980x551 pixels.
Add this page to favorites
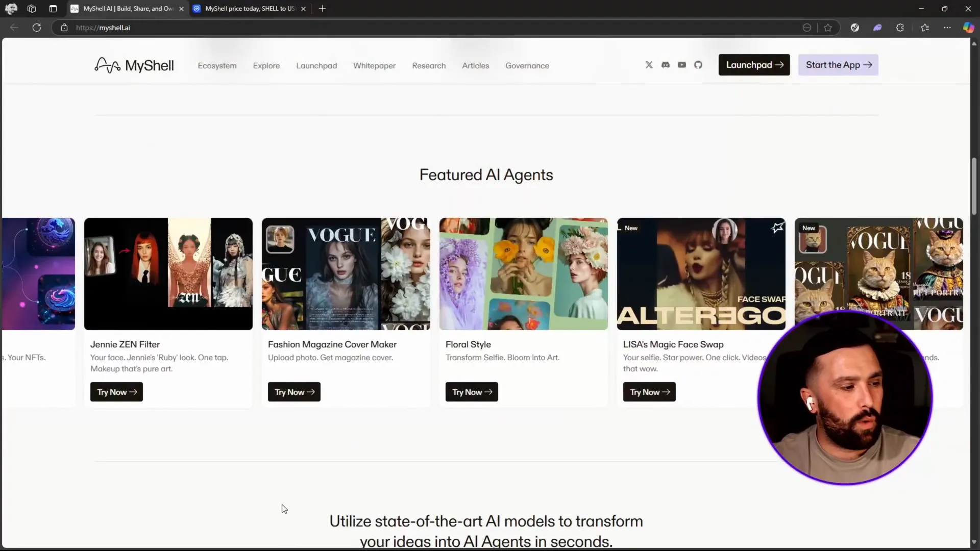pos(828,28)
